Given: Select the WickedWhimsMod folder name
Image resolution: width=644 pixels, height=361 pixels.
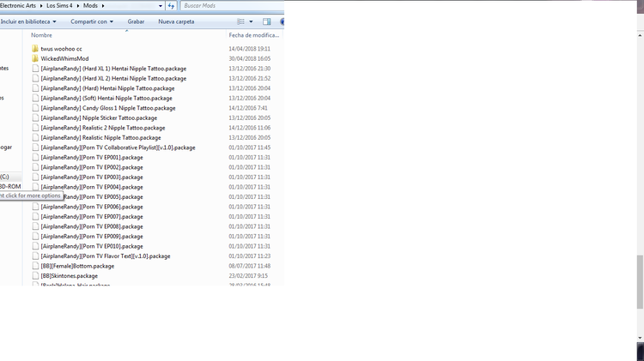Looking at the screenshot, I should (64, 58).
